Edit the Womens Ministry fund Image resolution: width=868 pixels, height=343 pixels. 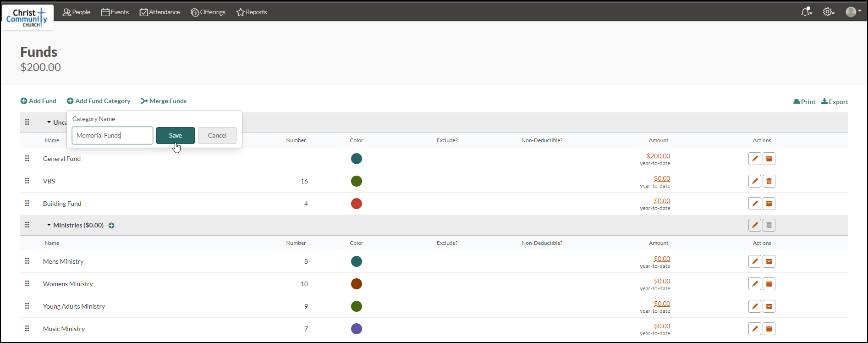(x=755, y=284)
